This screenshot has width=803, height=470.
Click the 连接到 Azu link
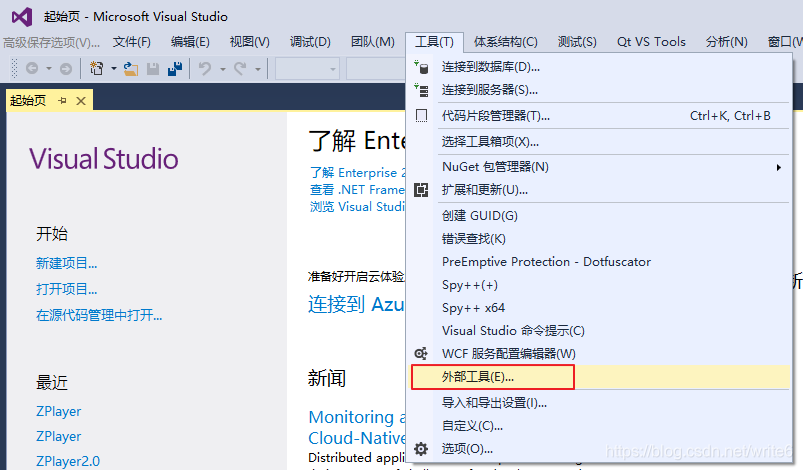[356, 304]
